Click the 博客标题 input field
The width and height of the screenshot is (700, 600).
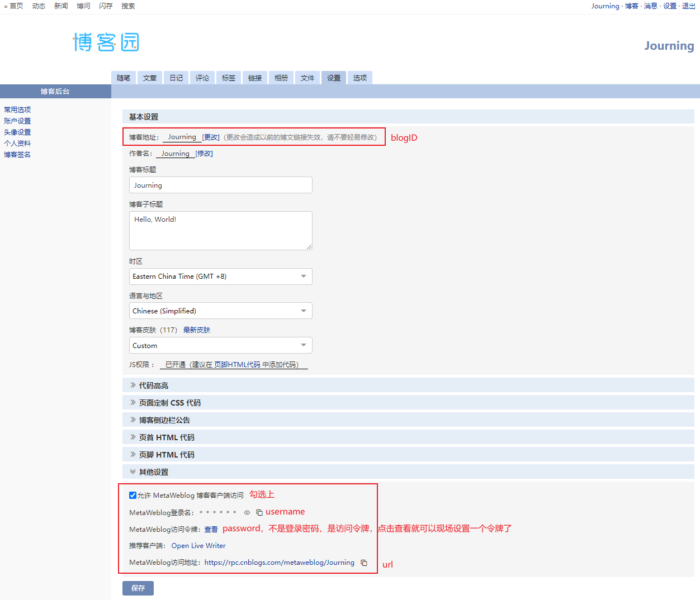click(x=220, y=185)
